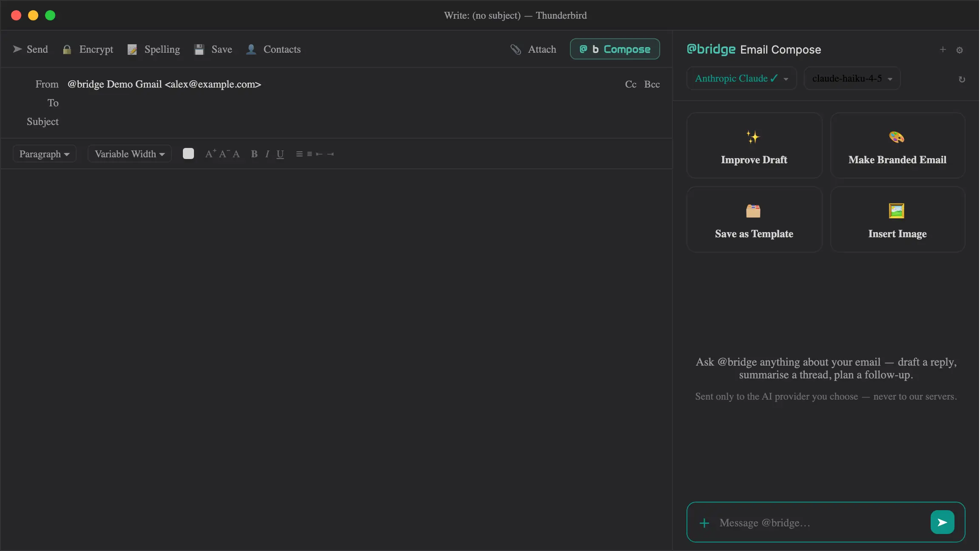This screenshot has height=551, width=980.
Task: Open the Variable Width font dropdown
Action: tap(129, 154)
